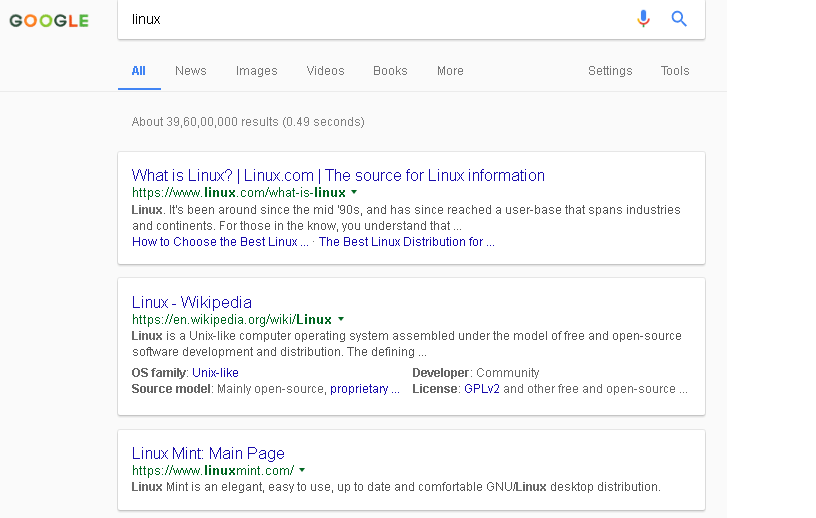Click the linux.com description snippet
This screenshot has height=518, width=816.
(x=406, y=218)
